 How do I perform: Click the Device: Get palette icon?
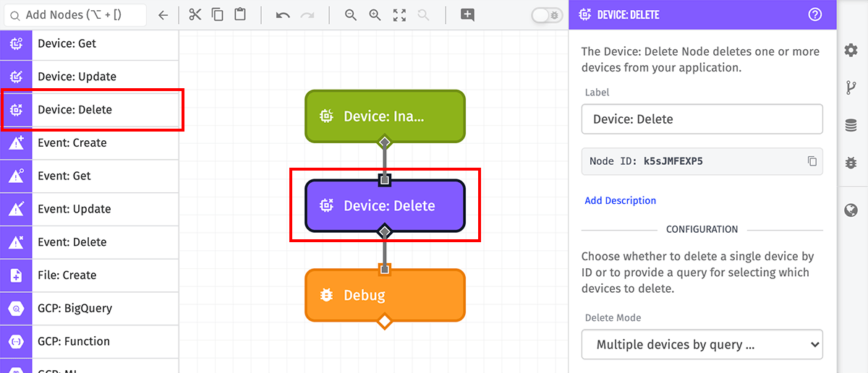pos(16,43)
